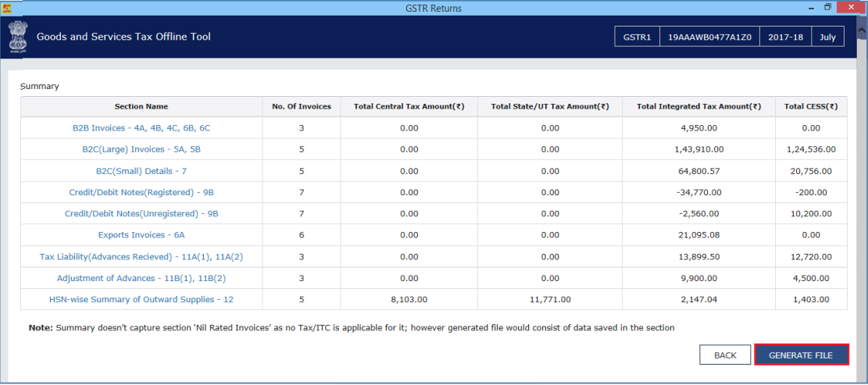Click the July period box
The width and height of the screenshot is (868, 385).
[827, 37]
